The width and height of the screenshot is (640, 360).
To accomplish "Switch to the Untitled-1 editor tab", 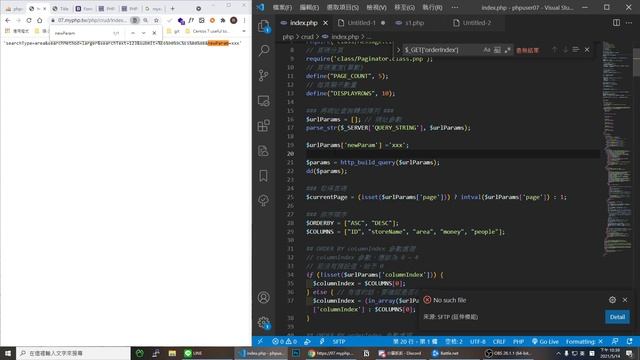I will (361, 23).
